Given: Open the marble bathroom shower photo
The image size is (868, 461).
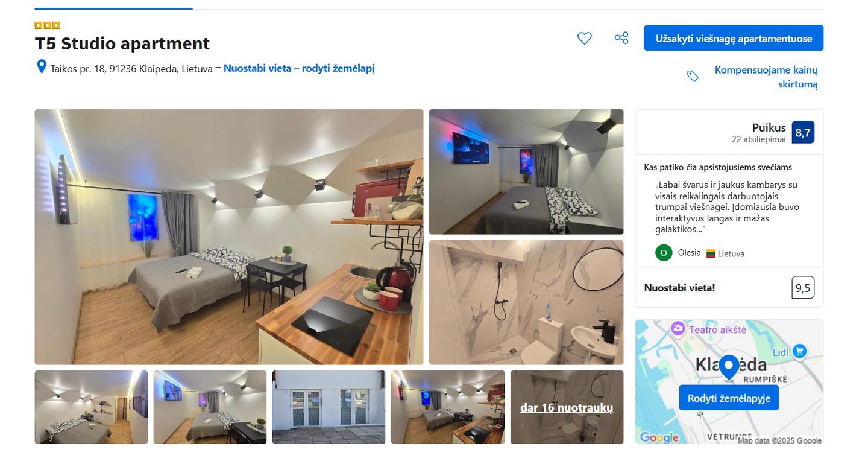Looking at the screenshot, I should coord(526,302).
